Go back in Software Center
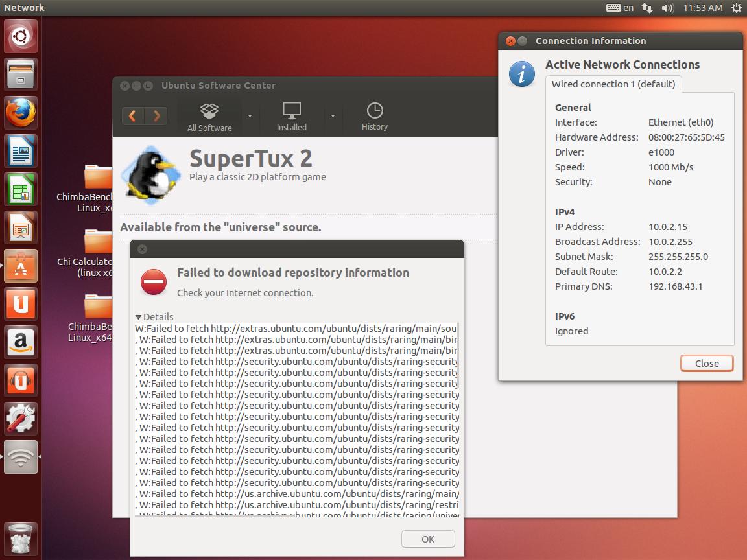Viewport: 747px width, 560px height. 133,117
